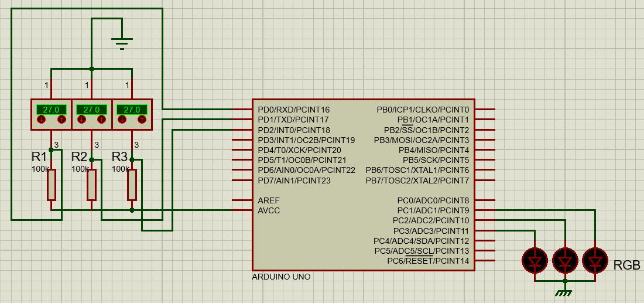Decrease temperature on sensor above R3

point(122,120)
